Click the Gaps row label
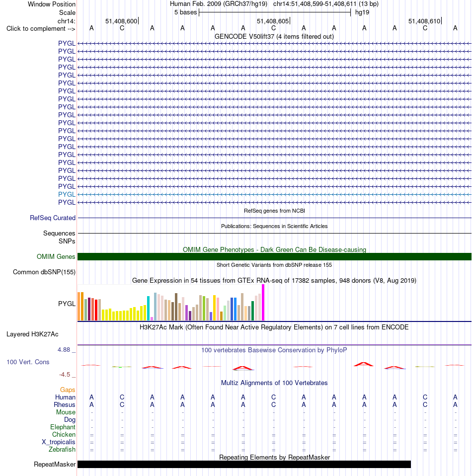 pyautogui.click(x=68, y=390)
